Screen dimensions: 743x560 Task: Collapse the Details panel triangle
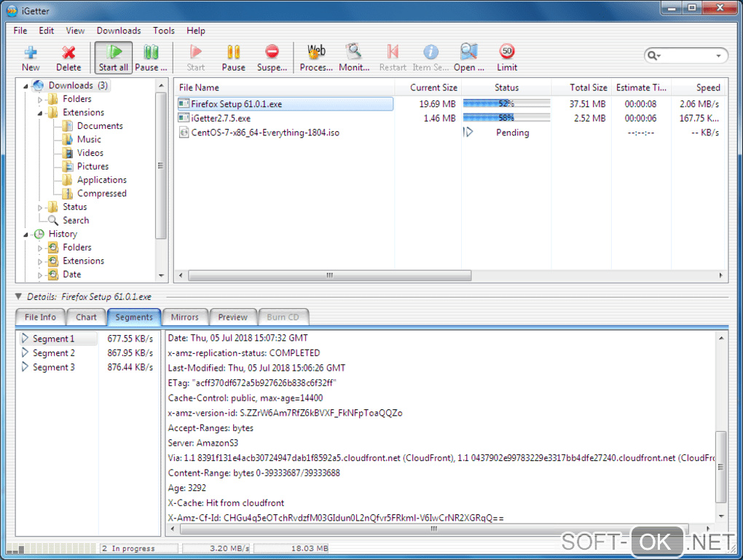click(x=18, y=296)
